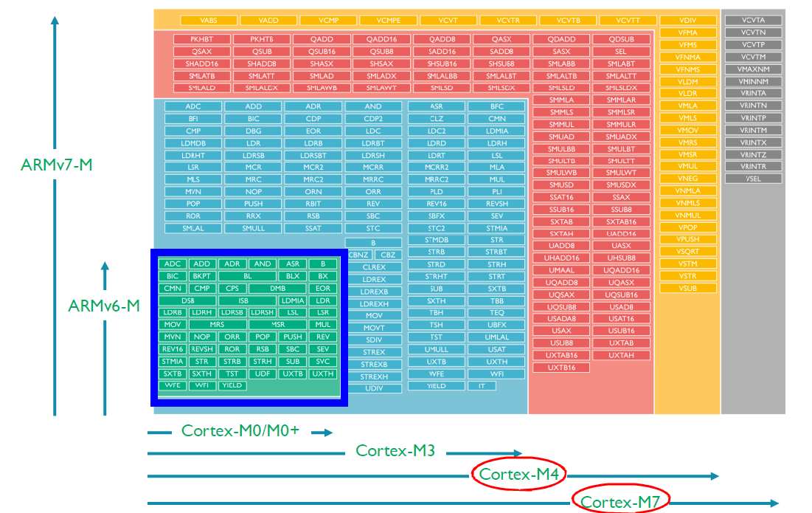
Task: Select the VMRS instruction box
Action: pos(687,142)
